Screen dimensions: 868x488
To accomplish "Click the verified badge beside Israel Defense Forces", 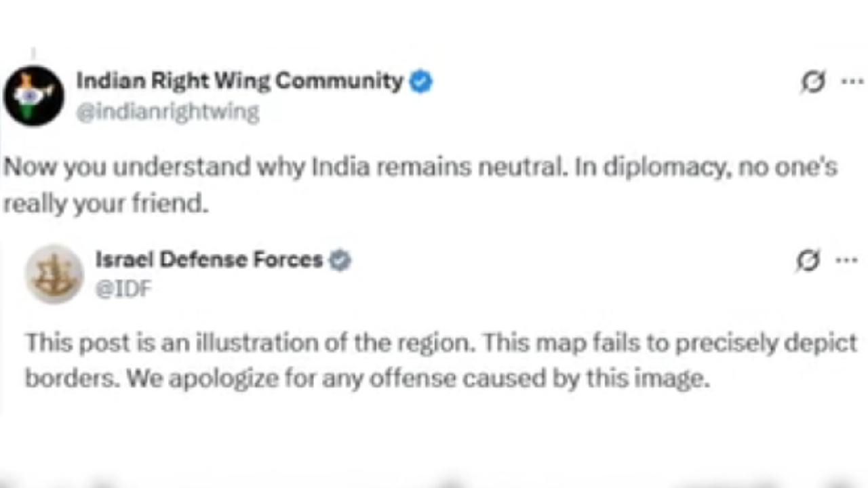I will click(340, 260).
